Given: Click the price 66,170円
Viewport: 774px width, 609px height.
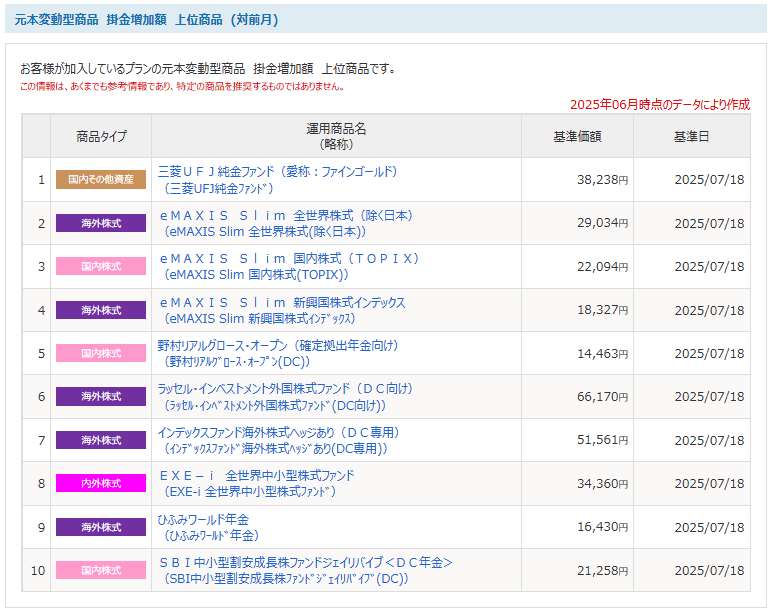Looking at the screenshot, I should click(x=602, y=397).
